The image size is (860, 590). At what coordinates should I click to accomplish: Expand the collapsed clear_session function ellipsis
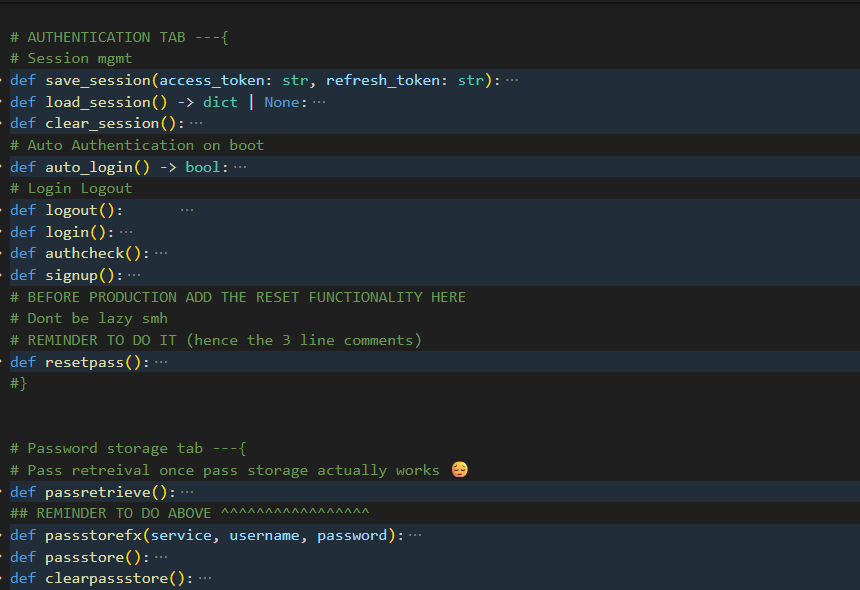[x=196, y=123]
